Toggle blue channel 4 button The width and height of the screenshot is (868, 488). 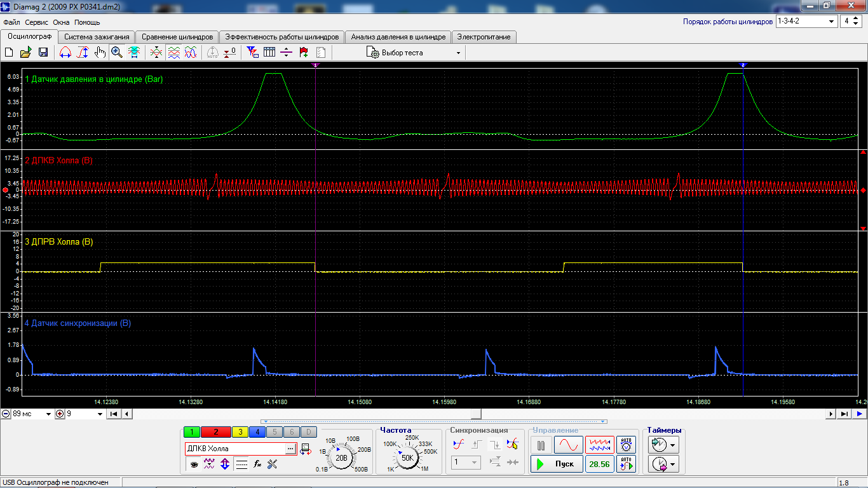click(x=257, y=432)
